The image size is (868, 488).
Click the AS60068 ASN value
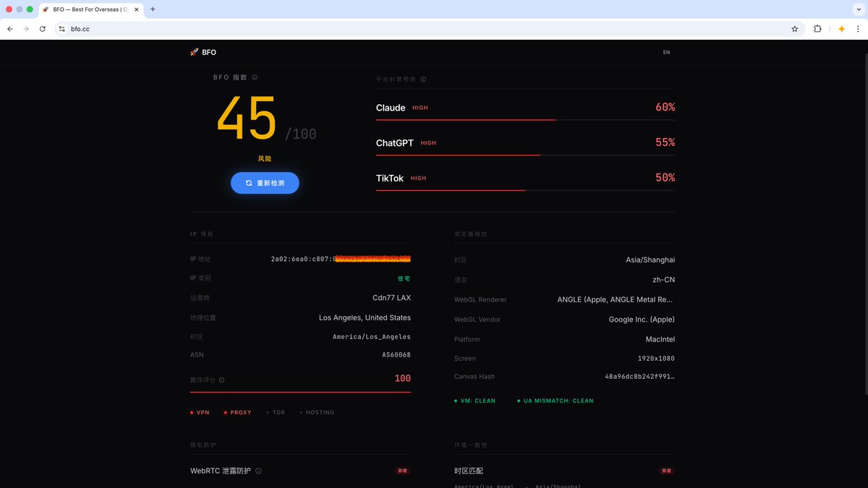click(396, 355)
